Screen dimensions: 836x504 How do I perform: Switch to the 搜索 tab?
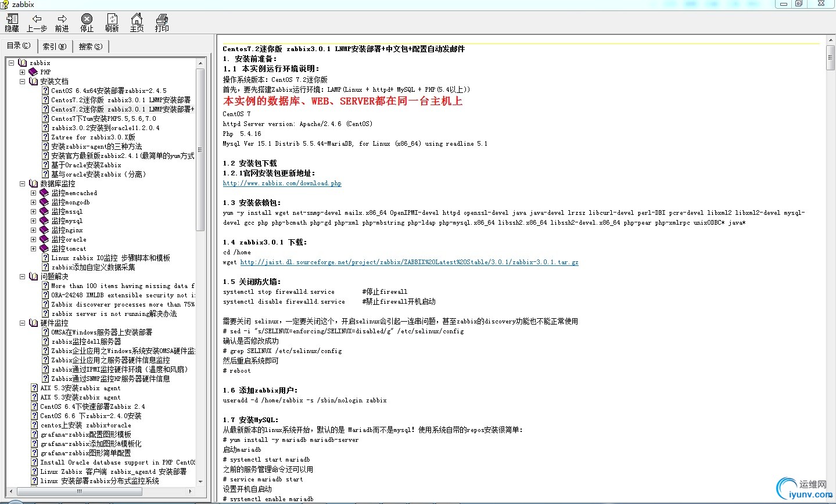pos(91,46)
